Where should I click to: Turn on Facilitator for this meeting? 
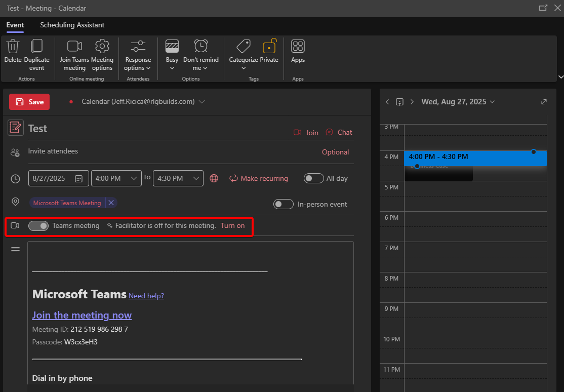232,226
